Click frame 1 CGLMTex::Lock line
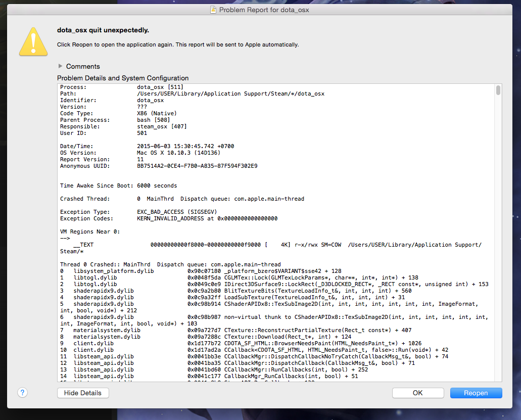Image resolution: width=521 pixels, height=420 pixels. coord(239,278)
